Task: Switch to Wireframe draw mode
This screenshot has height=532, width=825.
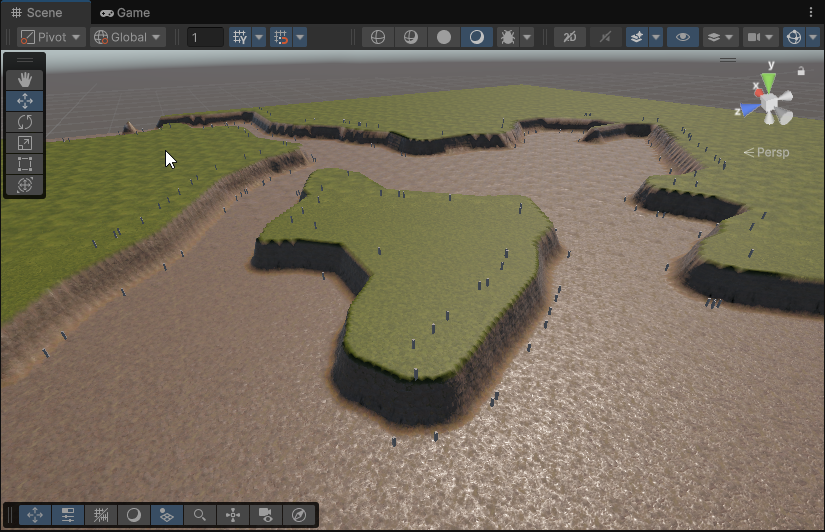Action: (x=378, y=37)
